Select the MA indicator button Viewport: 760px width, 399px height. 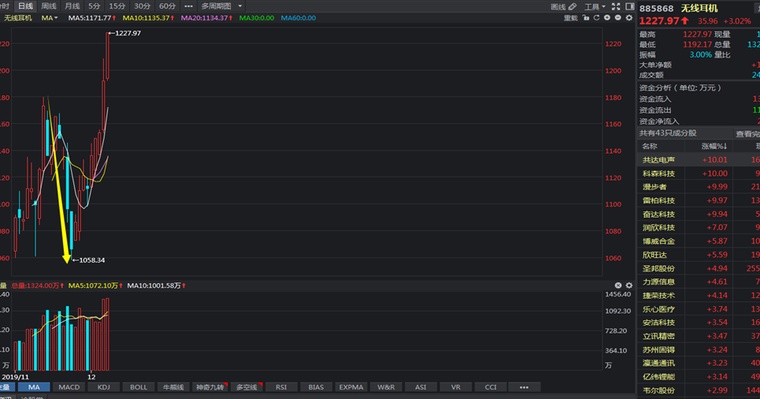(x=34, y=387)
